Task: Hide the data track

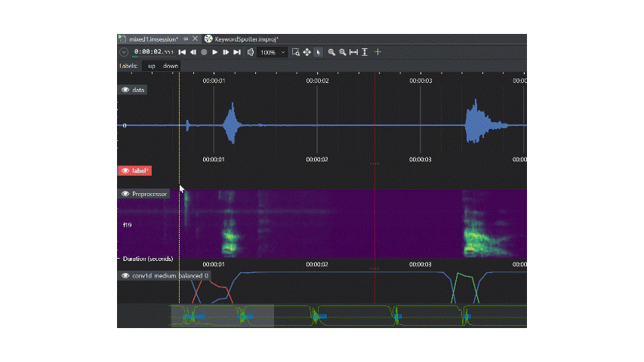Action: pyautogui.click(x=125, y=90)
